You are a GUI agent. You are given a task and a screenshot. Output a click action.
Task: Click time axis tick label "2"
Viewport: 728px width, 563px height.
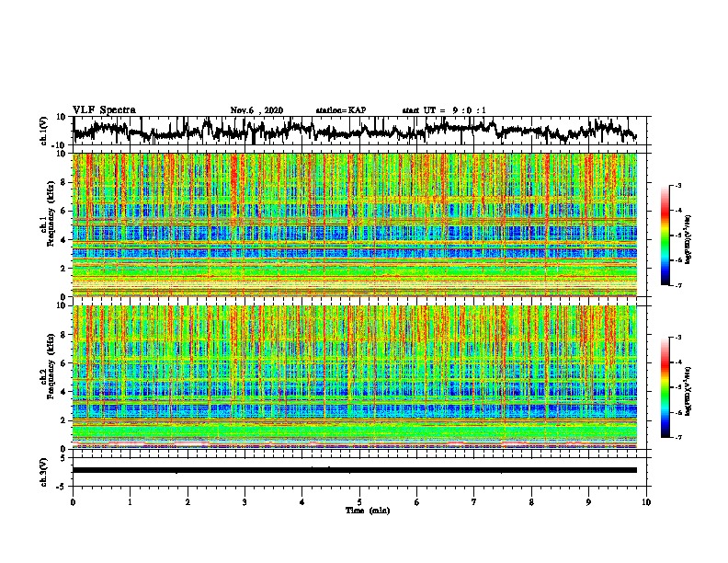188,502
